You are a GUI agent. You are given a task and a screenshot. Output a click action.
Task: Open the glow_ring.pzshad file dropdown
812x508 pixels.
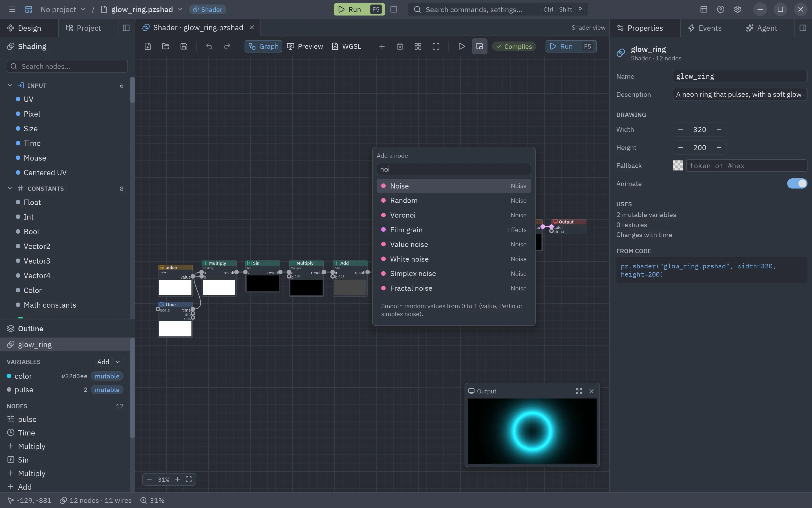180,9
